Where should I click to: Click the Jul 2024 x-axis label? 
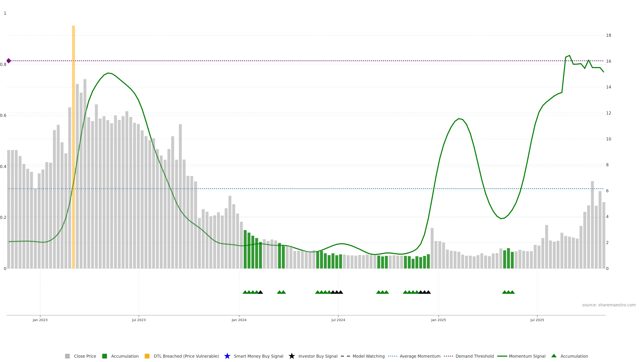coord(338,320)
